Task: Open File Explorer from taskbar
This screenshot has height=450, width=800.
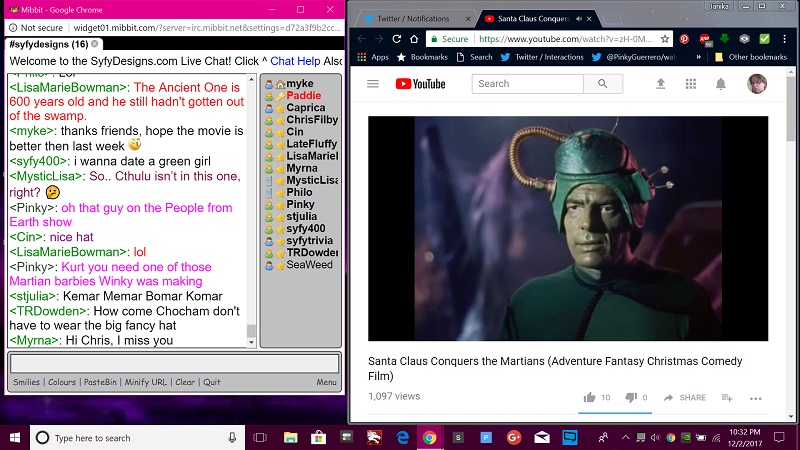Action: [290, 438]
